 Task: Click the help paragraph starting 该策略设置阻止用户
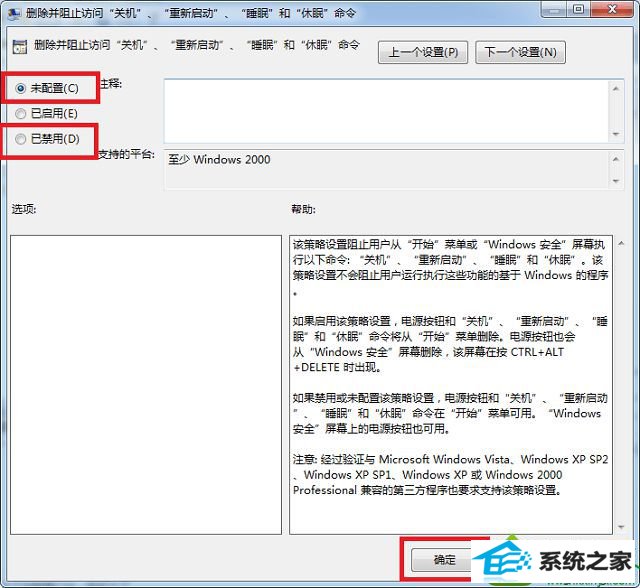[x=451, y=268]
